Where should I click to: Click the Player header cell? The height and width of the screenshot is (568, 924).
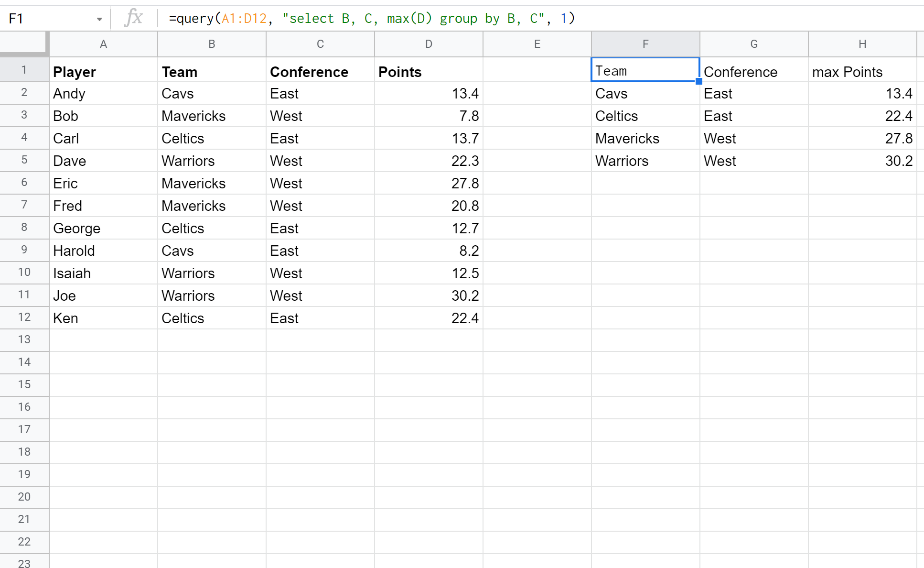(x=103, y=72)
